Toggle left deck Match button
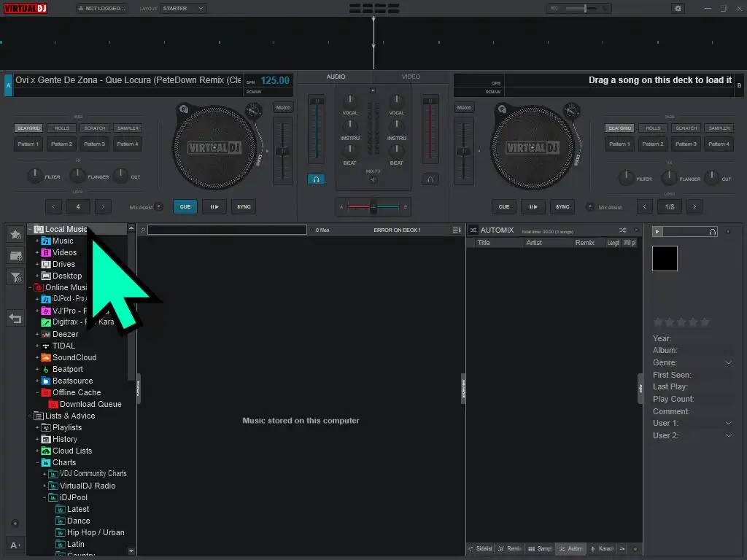Image resolution: width=747 pixels, height=560 pixels. pos(283,108)
